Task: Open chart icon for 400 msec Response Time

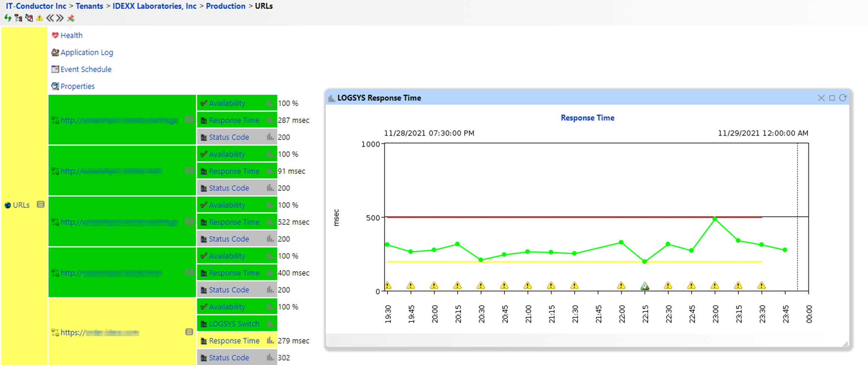Action: click(270, 273)
